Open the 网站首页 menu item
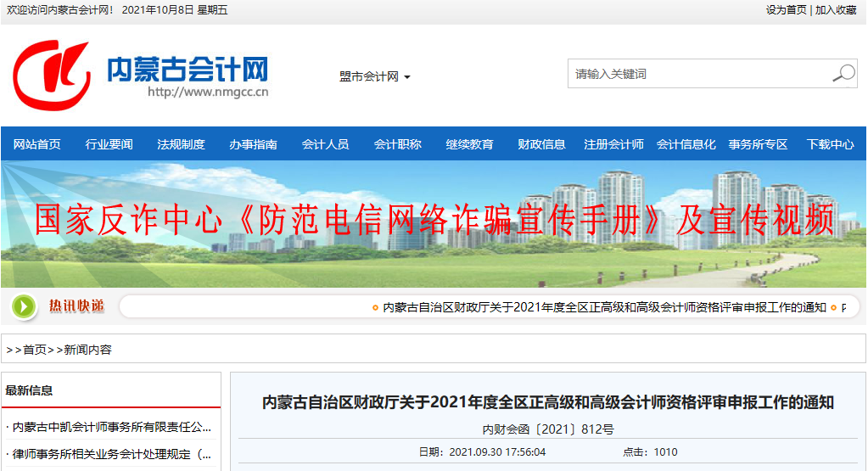The width and height of the screenshot is (868, 471). (x=37, y=144)
